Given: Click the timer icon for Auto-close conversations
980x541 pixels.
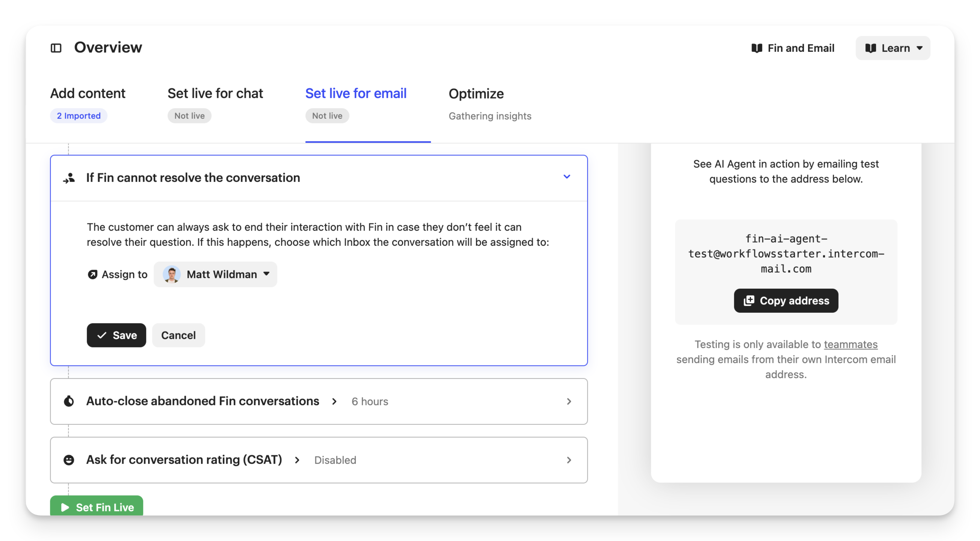Looking at the screenshot, I should 69,401.
